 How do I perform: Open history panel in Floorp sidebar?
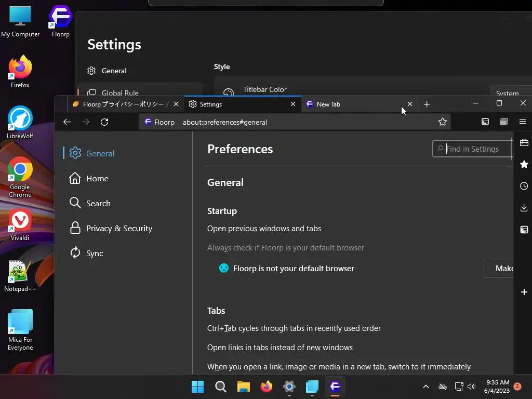[x=524, y=186]
